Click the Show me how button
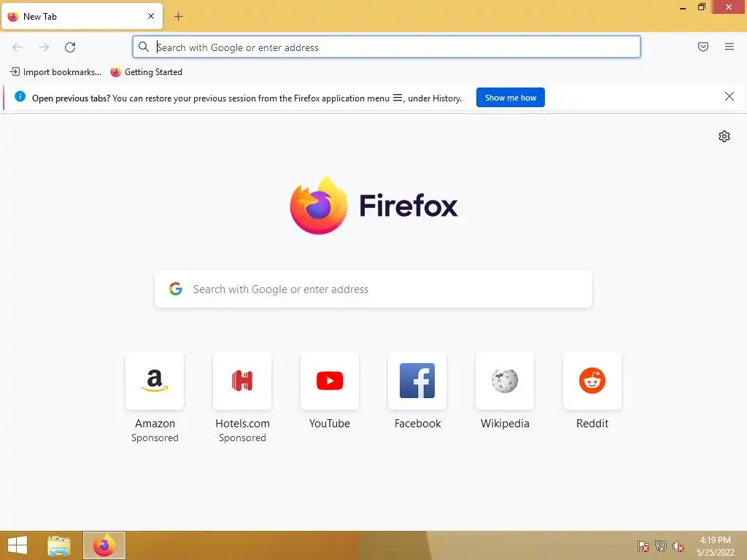This screenshot has width=747, height=560. click(x=510, y=98)
